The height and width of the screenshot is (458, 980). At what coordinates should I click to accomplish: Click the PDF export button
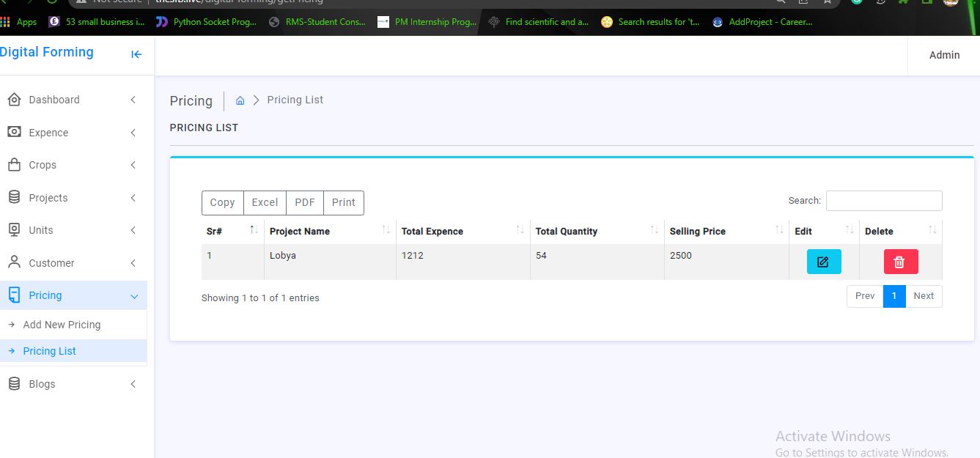click(x=304, y=202)
